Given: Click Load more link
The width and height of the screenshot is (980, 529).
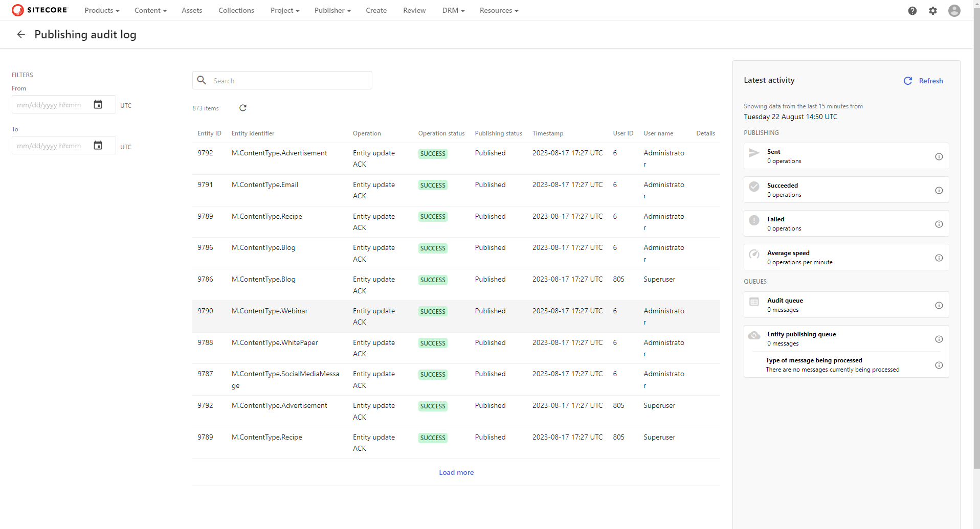Looking at the screenshot, I should click(x=456, y=472).
